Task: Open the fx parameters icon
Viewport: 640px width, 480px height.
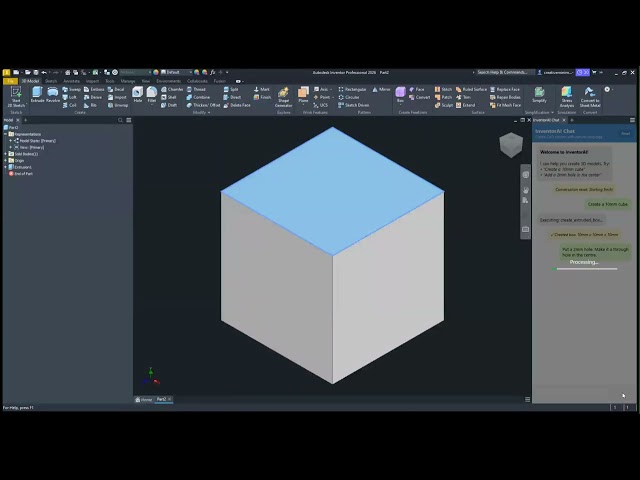Action: click(212, 72)
